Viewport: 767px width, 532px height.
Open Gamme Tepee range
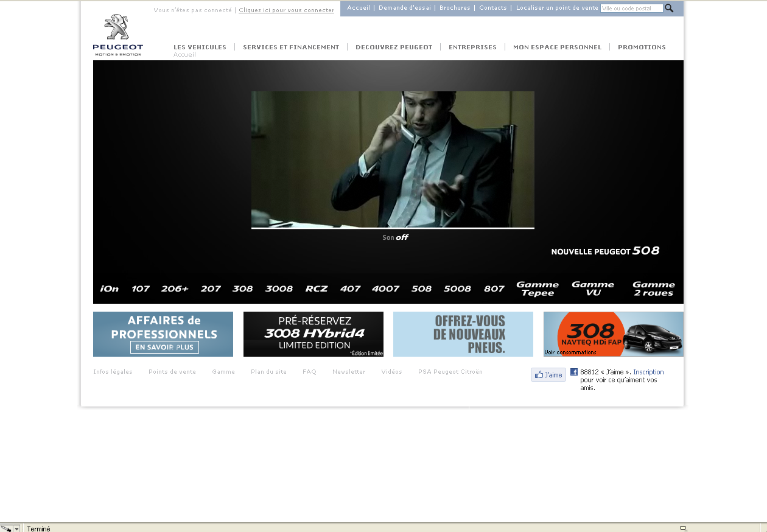538,289
